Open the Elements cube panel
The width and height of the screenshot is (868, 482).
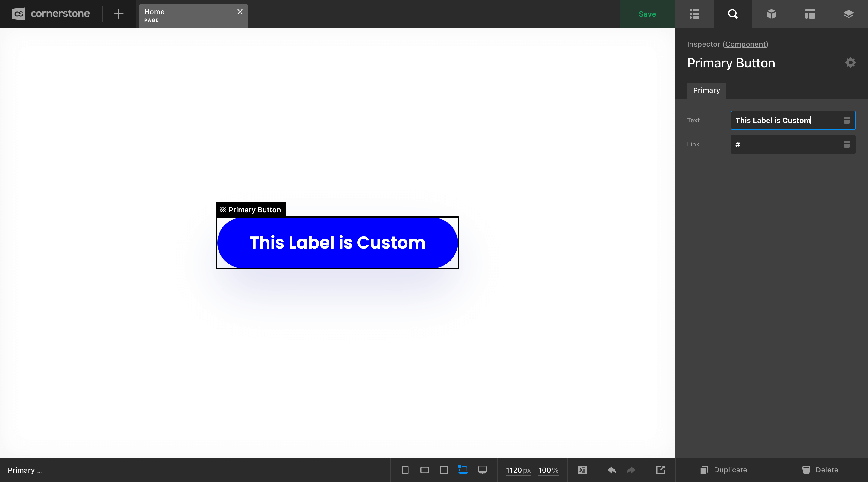[x=771, y=14]
